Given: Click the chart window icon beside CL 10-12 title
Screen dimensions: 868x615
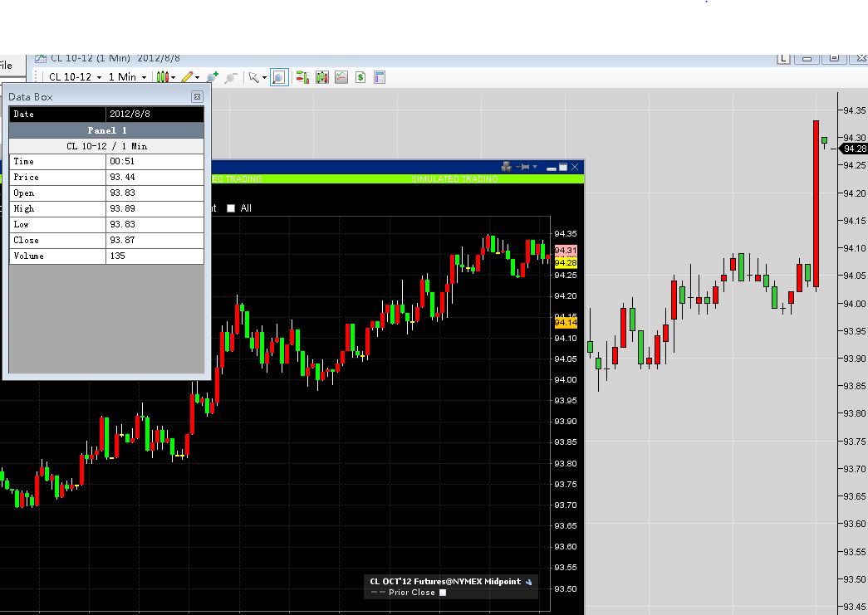Looking at the screenshot, I should coord(41,58).
